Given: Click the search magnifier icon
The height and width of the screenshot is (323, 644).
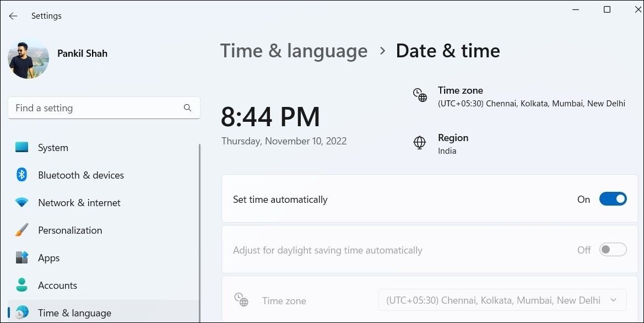Looking at the screenshot, I should (x=187, y=107).
